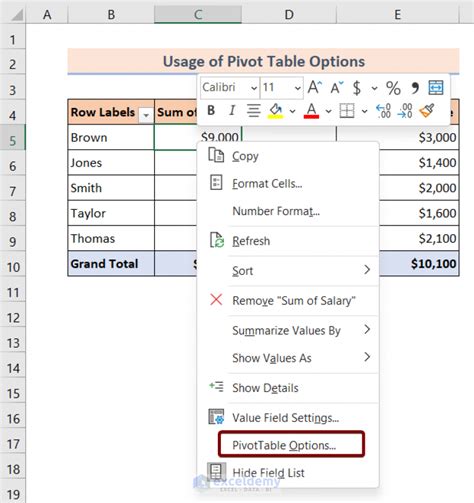Click the Taylor cell
Image resolution: width=474 pixels, height=503 pixels.
(x=111, y=213)
